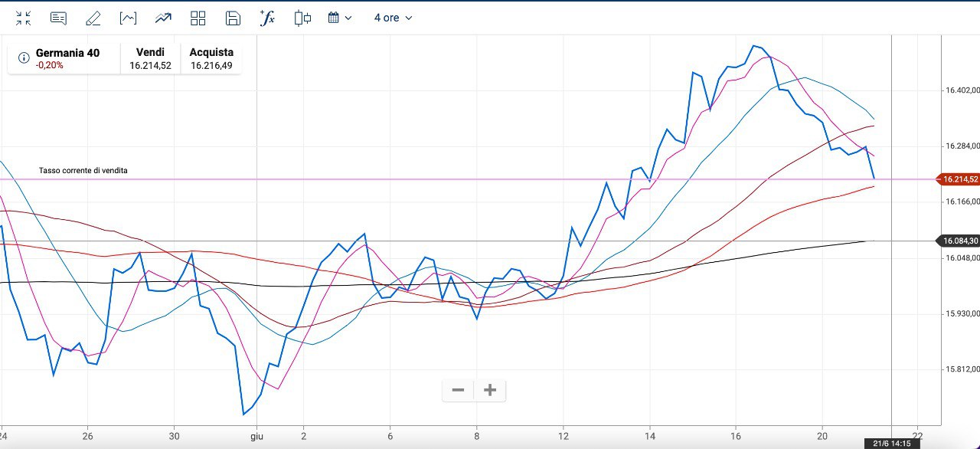The image size is (980, 449).
Task: Save the chart with the floppy disk icon
Action: tap(234, 18)
